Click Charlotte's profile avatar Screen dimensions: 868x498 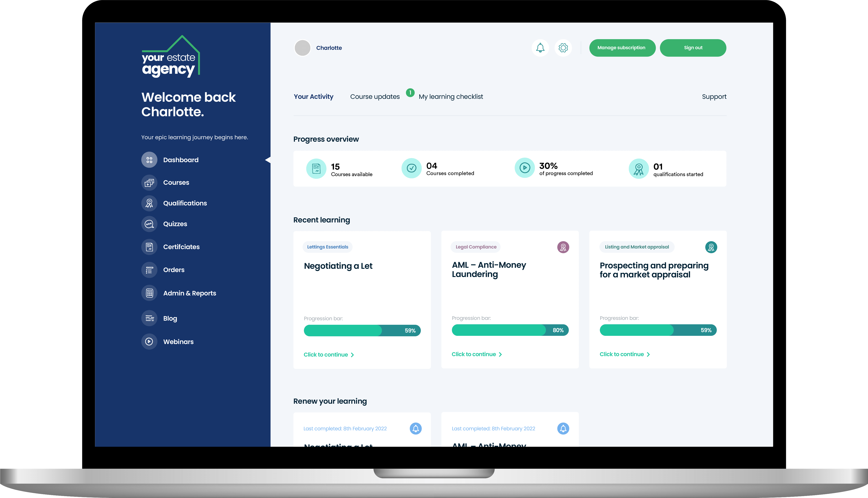click(x=302, y=48)
